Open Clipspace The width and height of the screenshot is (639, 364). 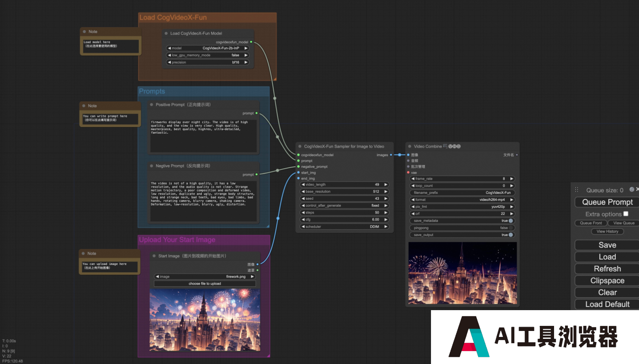coord(607,281)
